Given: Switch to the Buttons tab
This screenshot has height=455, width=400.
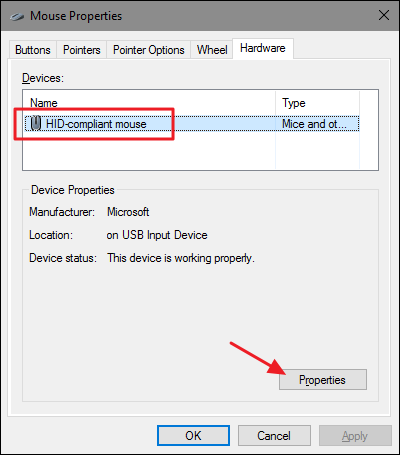Looking at the screenshot, I should click(x=33, y=50).
